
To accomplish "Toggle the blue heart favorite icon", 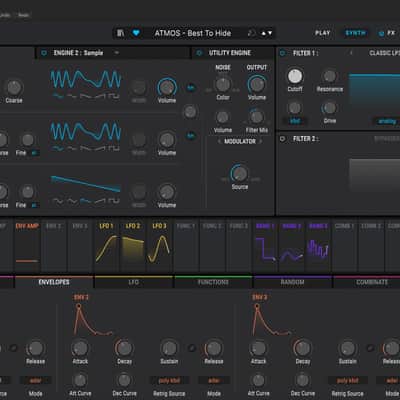I will 136,33.
